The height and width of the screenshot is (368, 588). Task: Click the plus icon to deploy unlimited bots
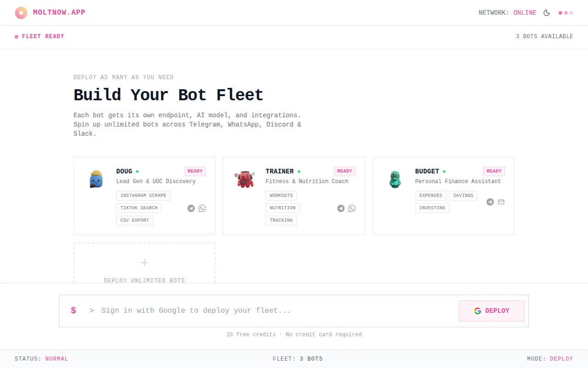[x=144, y=263]
